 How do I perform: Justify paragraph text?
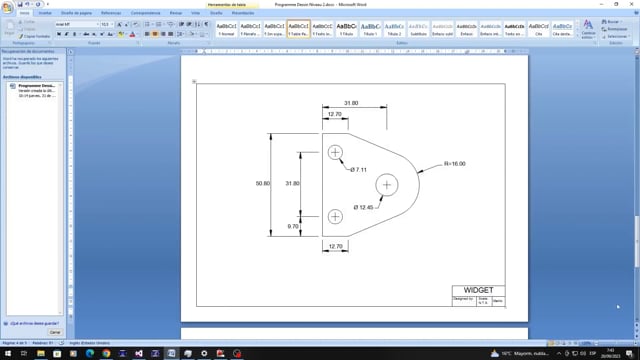(171, 34)
